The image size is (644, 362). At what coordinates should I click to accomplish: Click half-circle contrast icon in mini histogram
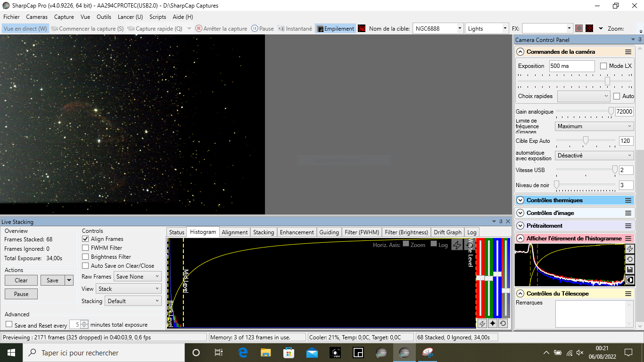[x=630, y=280]
